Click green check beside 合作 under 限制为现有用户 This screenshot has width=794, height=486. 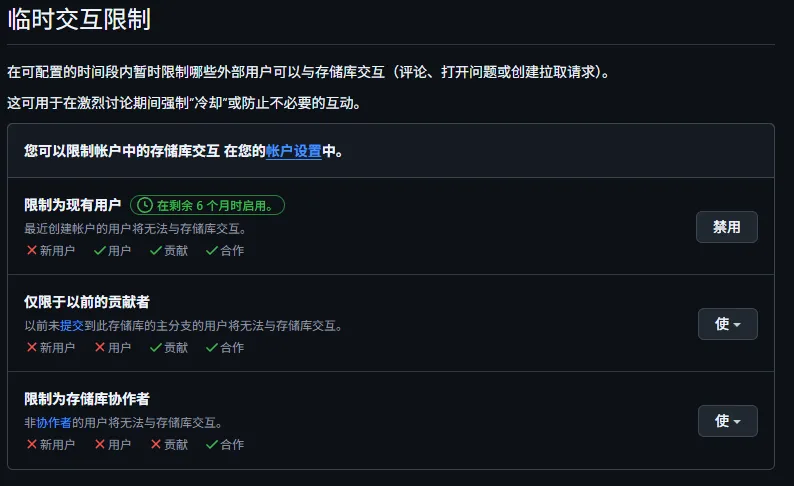[211, 250]
